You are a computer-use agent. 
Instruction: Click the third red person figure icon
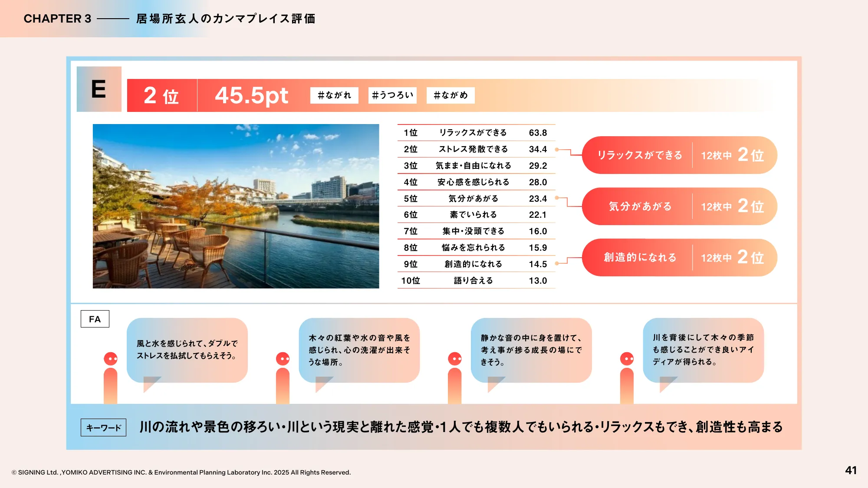pyautogui.click(x=454, y=377)
